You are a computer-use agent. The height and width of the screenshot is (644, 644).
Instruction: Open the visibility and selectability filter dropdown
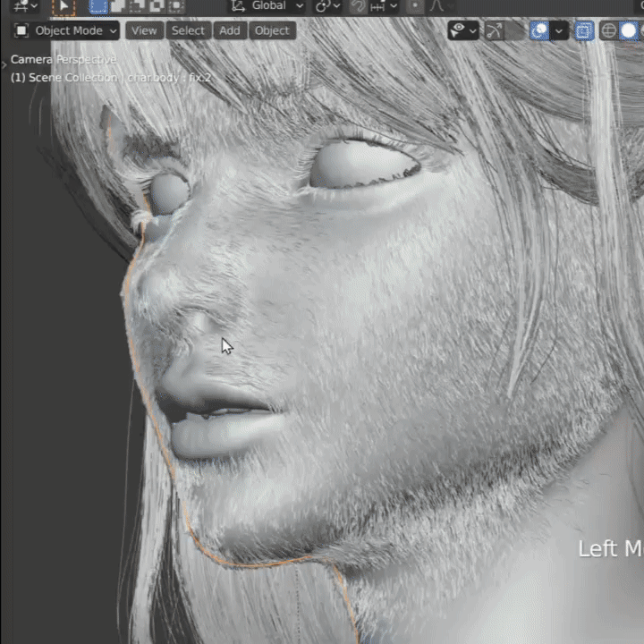coord(463,30)
